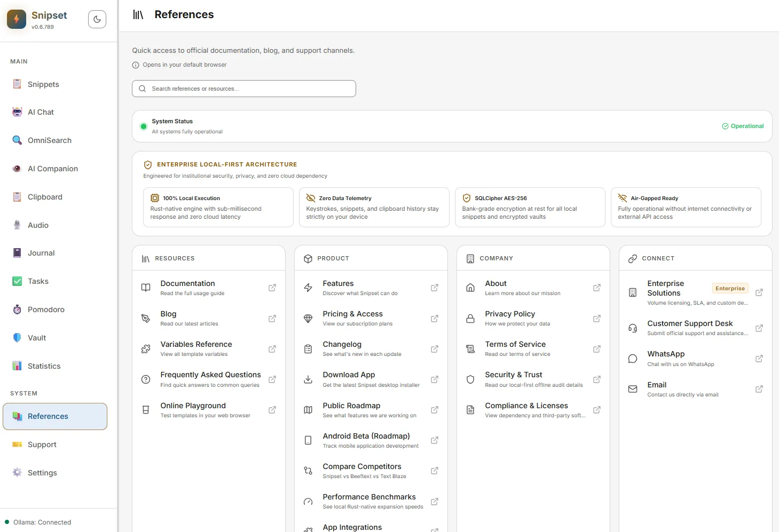The image size is (779, 532).
Task: Open Terms of Service link
Action: coord(533,349)
